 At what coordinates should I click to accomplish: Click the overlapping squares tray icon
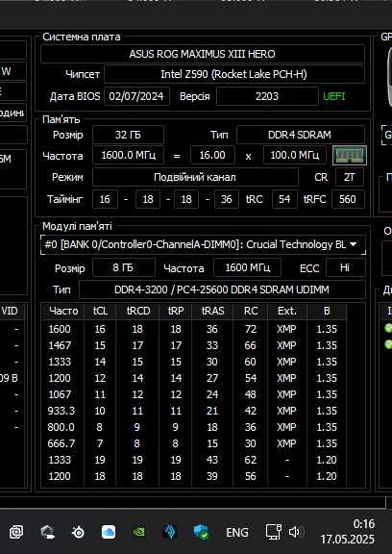16,532
